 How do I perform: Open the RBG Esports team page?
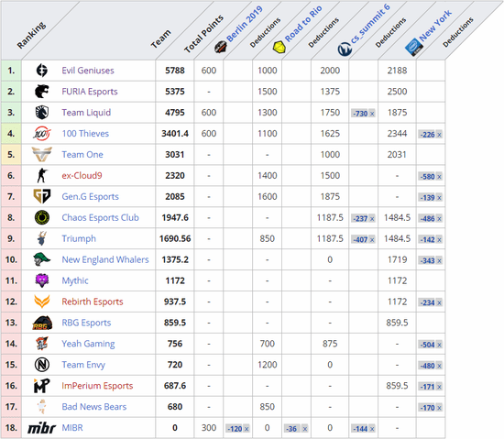coord(86,323)
